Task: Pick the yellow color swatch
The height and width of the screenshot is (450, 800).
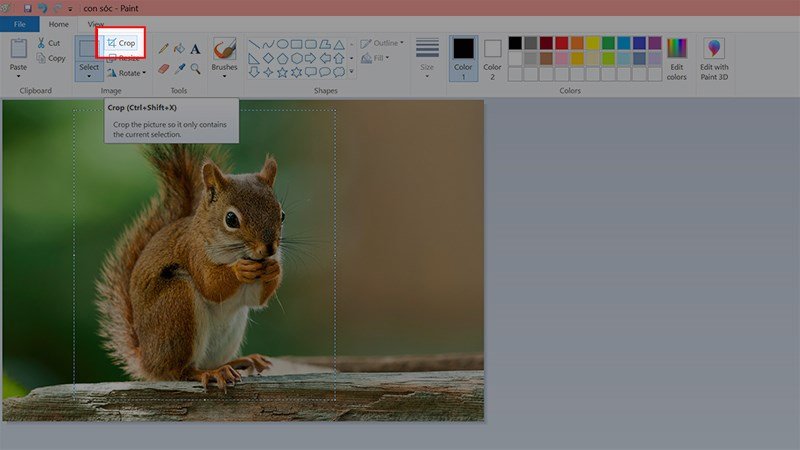Action: 593,43
